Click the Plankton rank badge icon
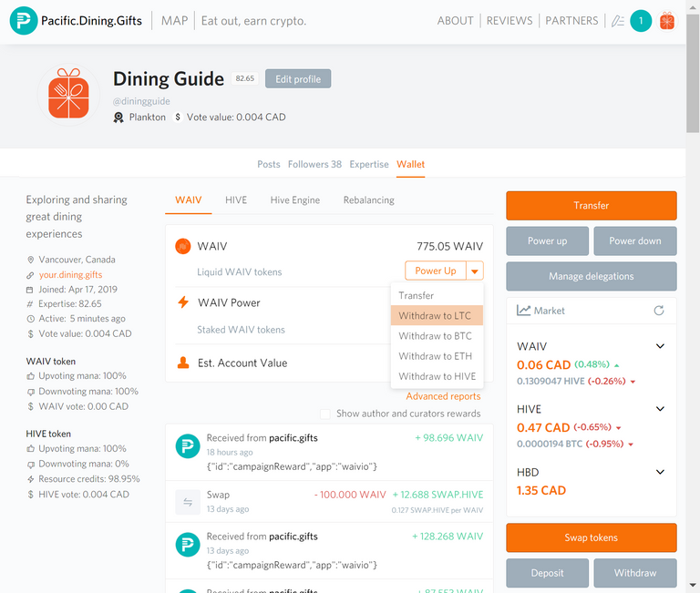Image resolution: width=700 pixels, height=593 pixels. pyautogui.click(x=118, y=118)
